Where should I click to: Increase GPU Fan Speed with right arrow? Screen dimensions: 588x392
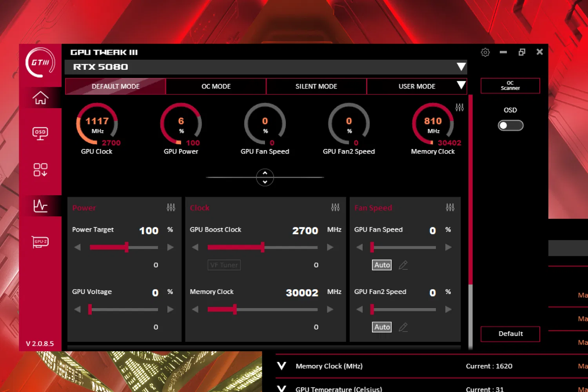point(448,247)
